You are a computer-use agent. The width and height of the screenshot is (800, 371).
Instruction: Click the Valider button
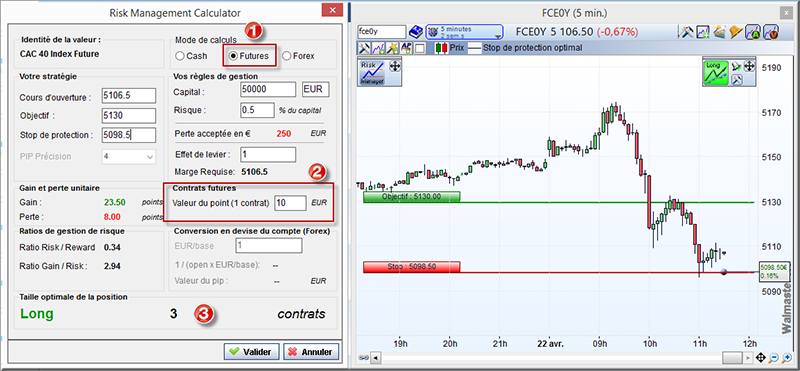tap(252, 352)
